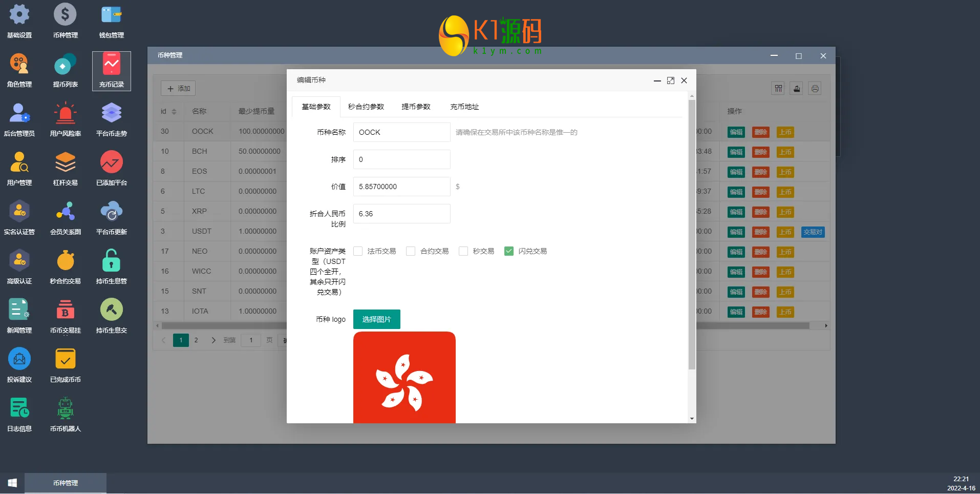Click the 币种管理 taskbar item

coord(66,483)
